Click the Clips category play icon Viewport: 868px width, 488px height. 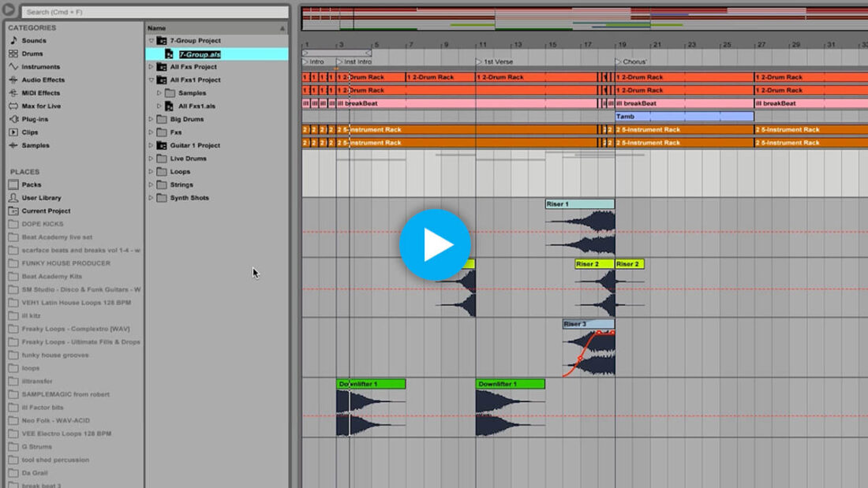point(13,132)
